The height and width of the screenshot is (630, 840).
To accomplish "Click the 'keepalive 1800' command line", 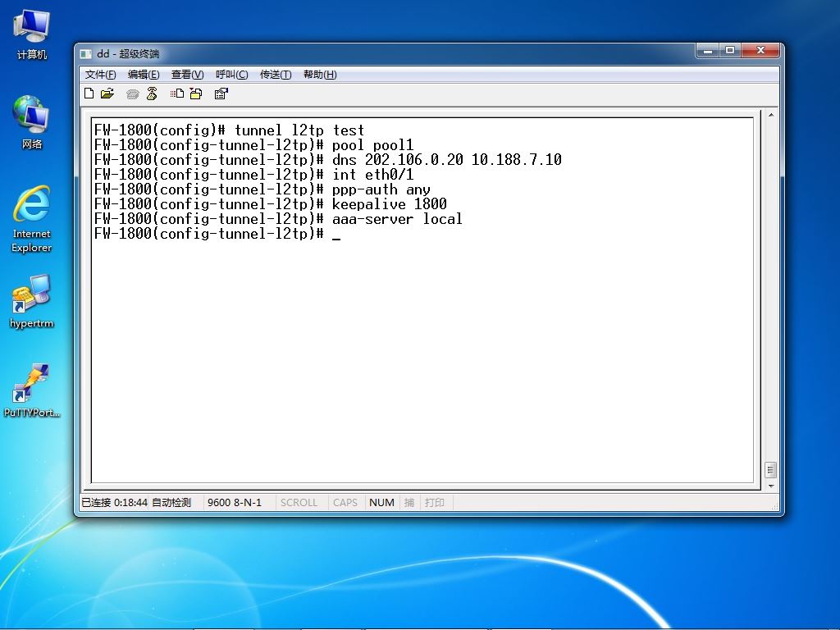I will (x=270, y=204).
